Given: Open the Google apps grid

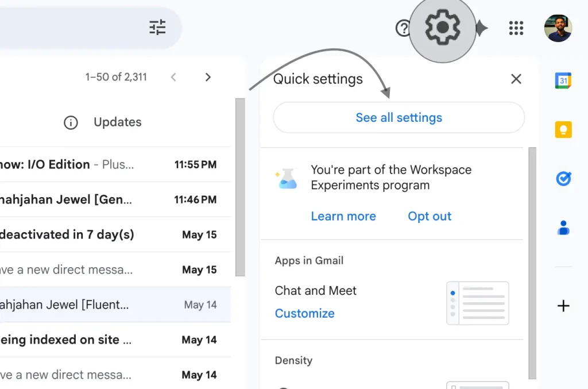Looking at the screenshot, I should pos(516,28).
